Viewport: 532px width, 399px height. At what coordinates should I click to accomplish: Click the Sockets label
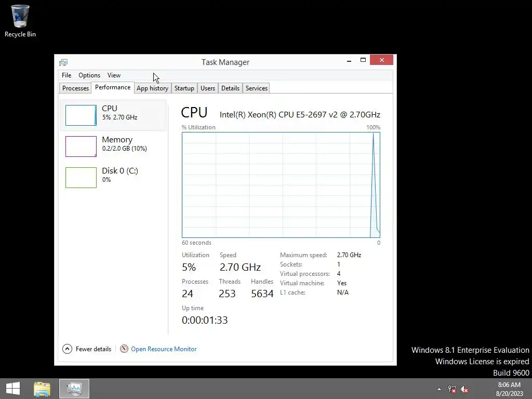point(291,264)
